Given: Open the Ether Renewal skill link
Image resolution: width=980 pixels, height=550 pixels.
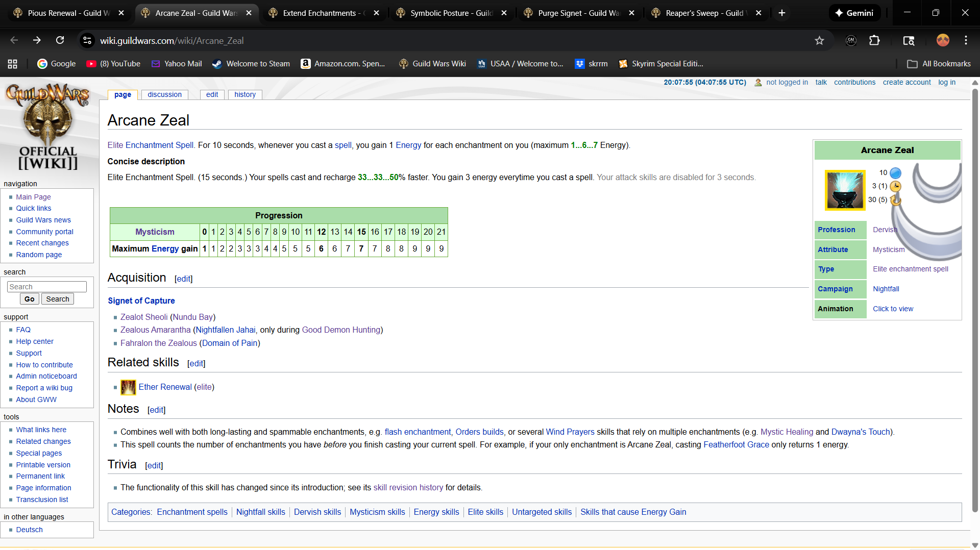Looking at the screenshot, I should [x=165, y=387].
